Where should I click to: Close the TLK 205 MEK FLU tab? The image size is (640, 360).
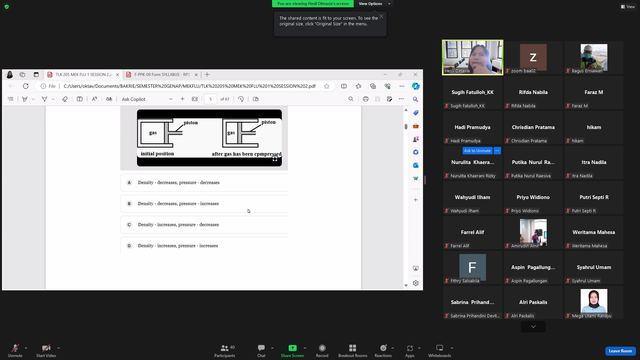(118, 75)
